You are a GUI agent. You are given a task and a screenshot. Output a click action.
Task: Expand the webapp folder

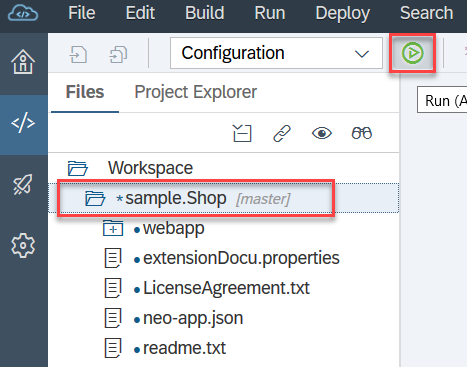coord(113,228)
